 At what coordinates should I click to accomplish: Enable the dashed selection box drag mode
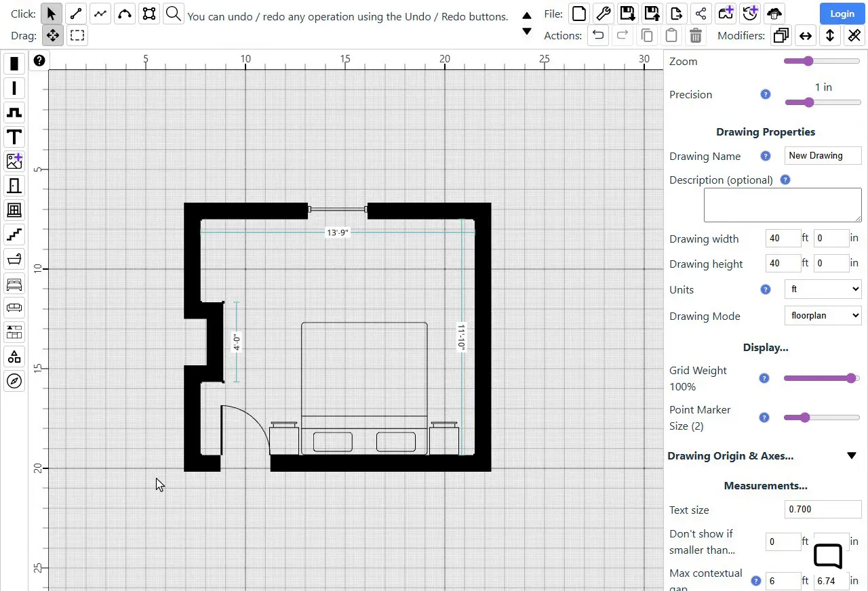tap(77, 35)
